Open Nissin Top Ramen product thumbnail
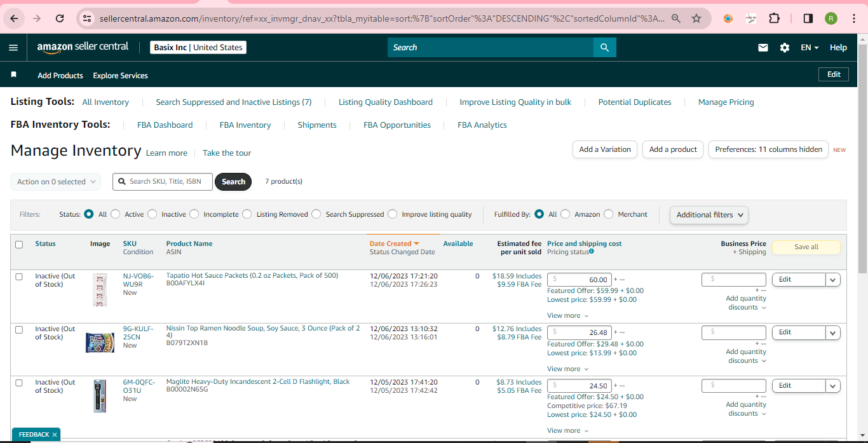This screenshot has width=868, height=443. (x=100, y=343)
